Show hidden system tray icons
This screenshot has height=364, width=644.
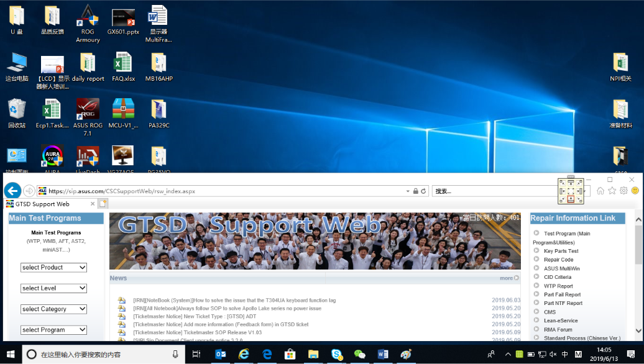508,354
